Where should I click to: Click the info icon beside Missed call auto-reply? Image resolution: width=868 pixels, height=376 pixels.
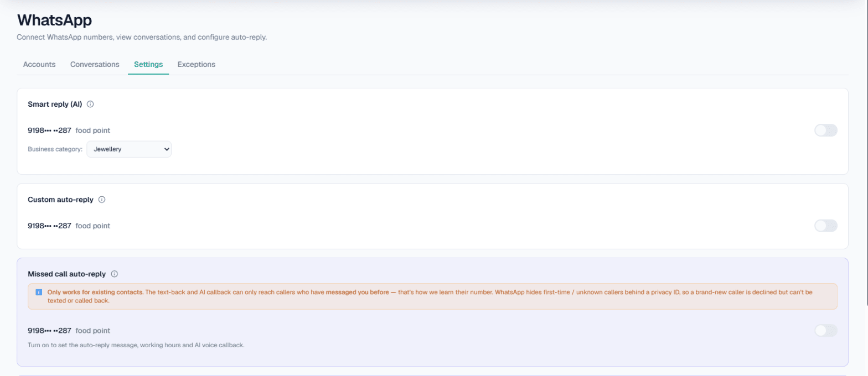[x=115, y=274]
